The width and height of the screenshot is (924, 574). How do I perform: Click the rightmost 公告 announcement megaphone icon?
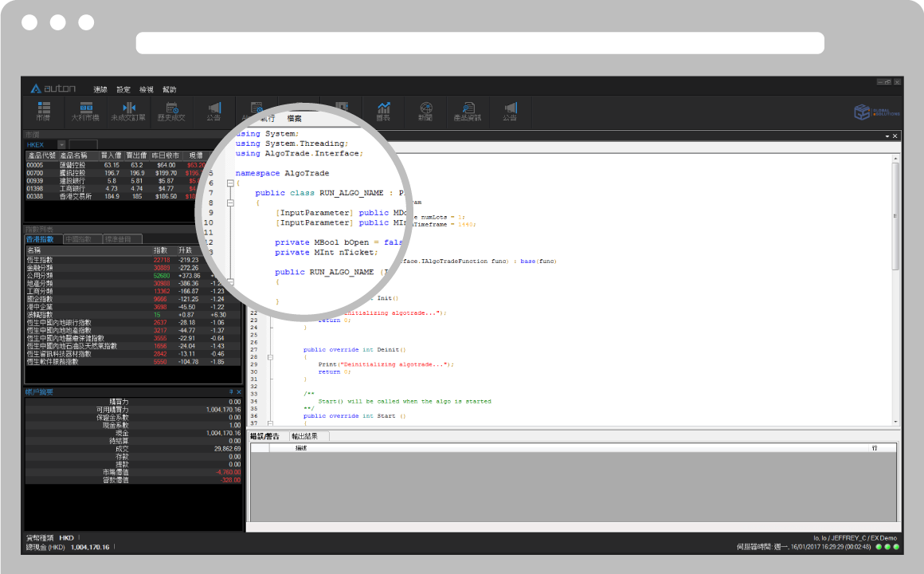510,111
